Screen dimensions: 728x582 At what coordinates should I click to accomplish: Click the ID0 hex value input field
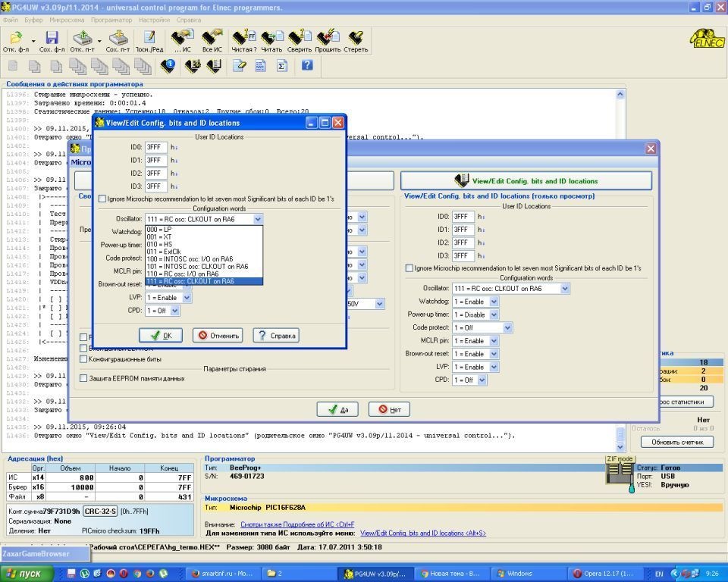click(x=155, y=148)
